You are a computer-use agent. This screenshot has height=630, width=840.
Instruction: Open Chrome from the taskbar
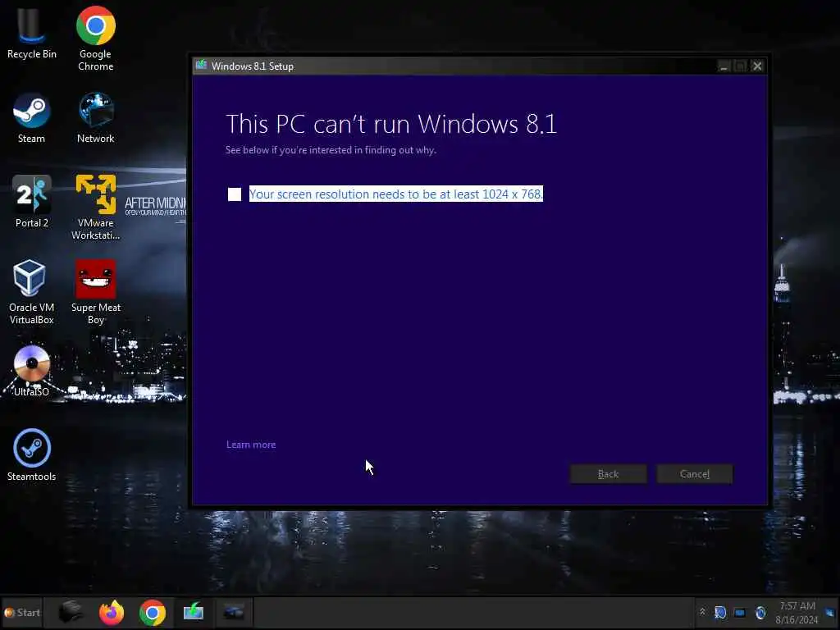click(152, 612)
